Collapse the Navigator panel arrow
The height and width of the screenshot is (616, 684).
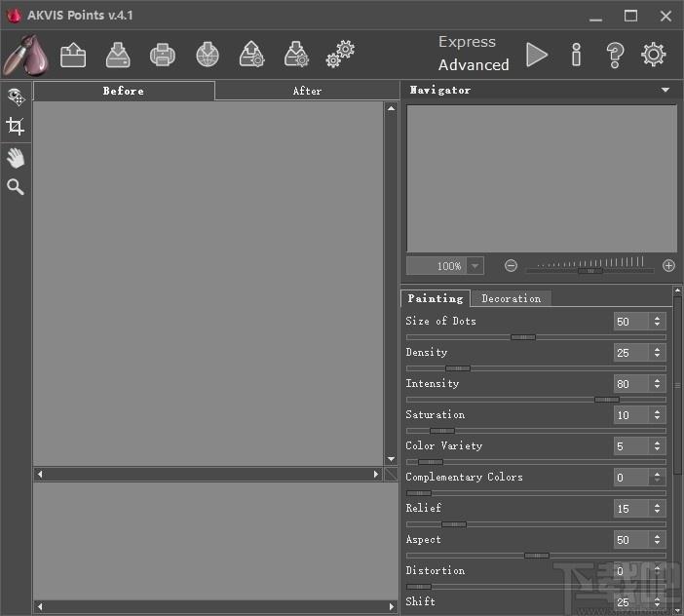point(665,90)
